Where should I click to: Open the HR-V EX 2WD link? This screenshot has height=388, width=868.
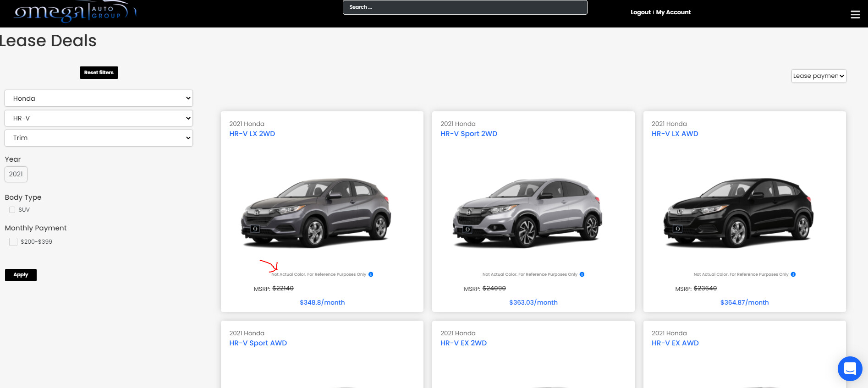pos(464,343)
